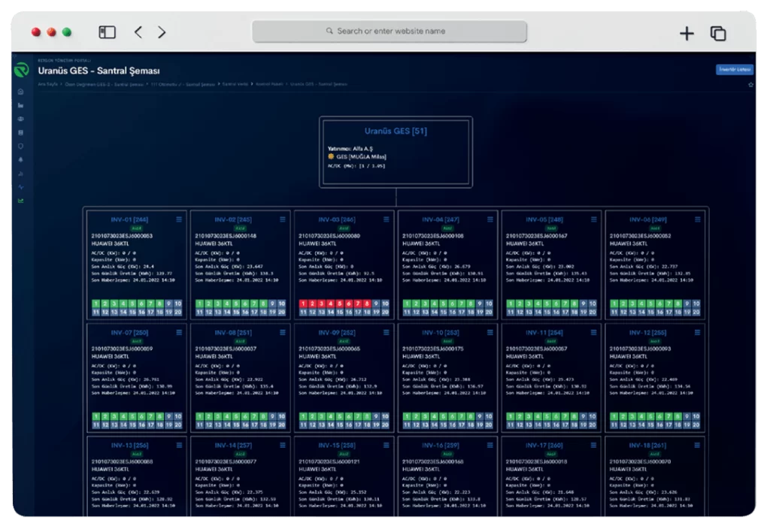Screen dimensions: 770x532
Task: Open the INV-02 [245] card menu
Action: (x=283, y=219)
